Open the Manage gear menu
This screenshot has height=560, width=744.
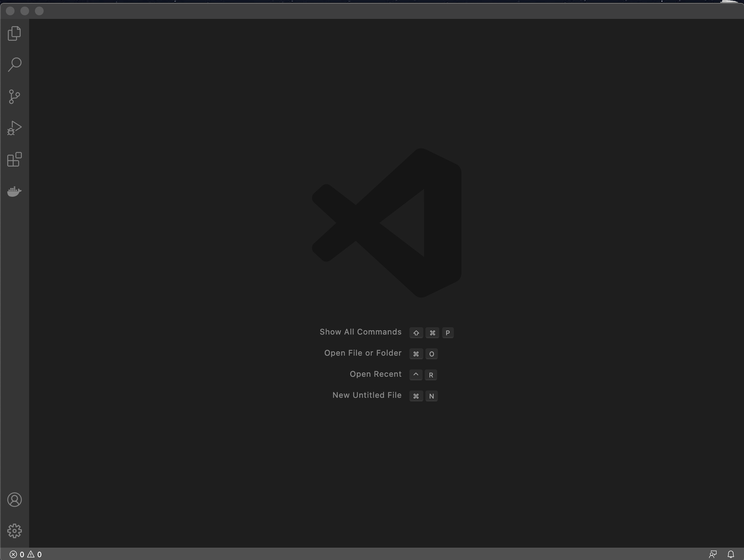15,531
